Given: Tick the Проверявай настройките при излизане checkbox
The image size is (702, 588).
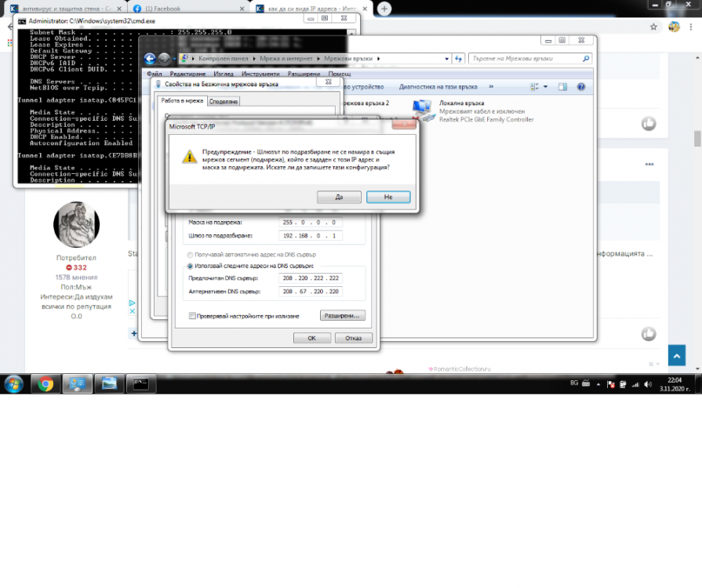Looking at the screenshot, I should (192, 316).
